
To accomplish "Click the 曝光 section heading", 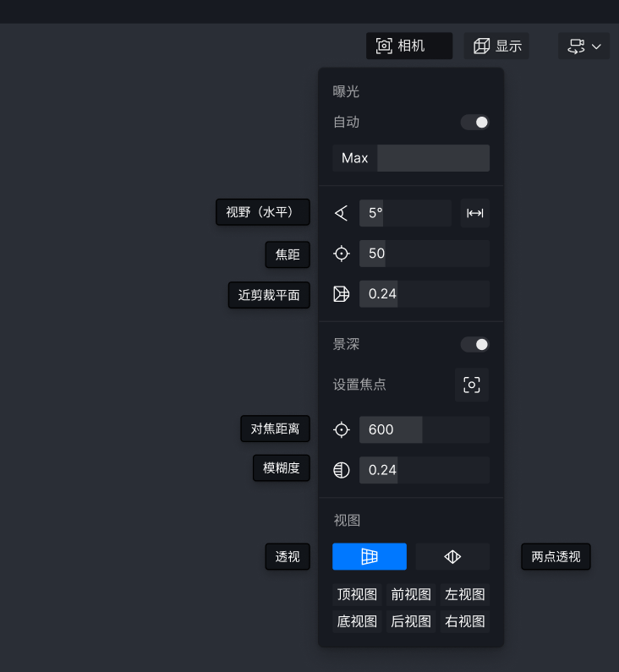I will pyautogui.click(x=346, y=92).
